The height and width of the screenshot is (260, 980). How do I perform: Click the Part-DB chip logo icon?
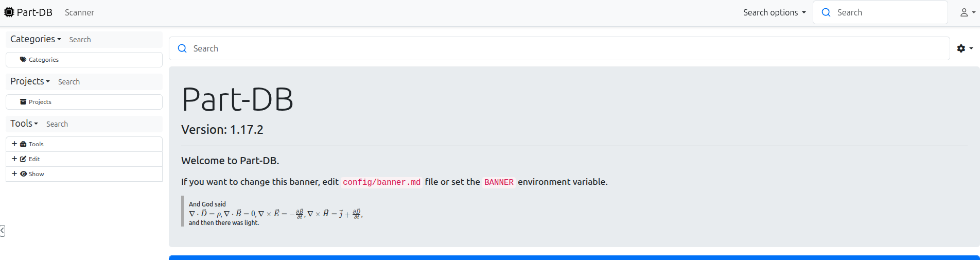[x=9, y=12]
